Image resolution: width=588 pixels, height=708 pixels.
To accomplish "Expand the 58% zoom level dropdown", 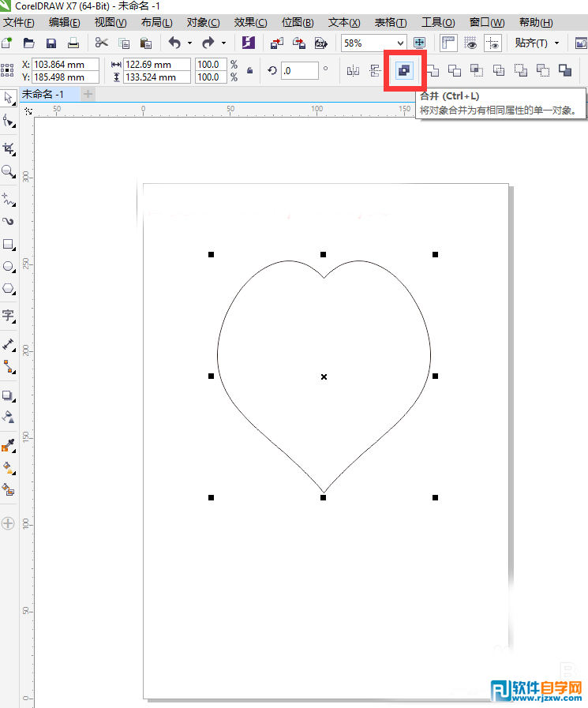I will click(399, 43).
